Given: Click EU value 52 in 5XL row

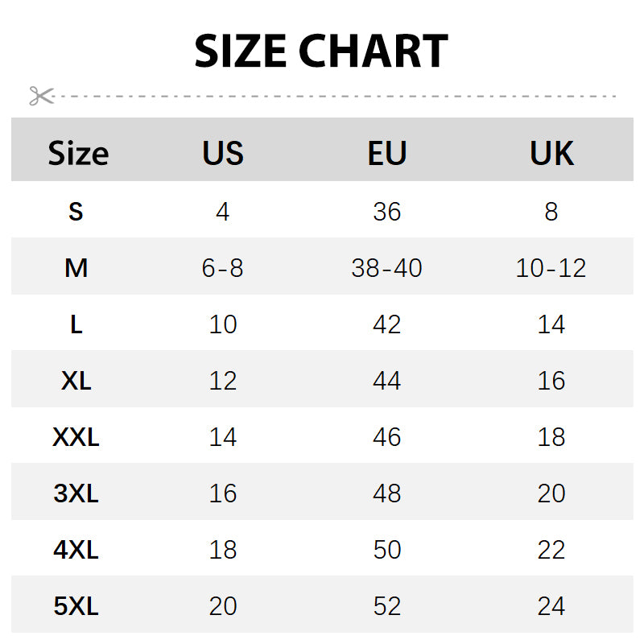Looking at the screenshot, I should click(387, 606).
